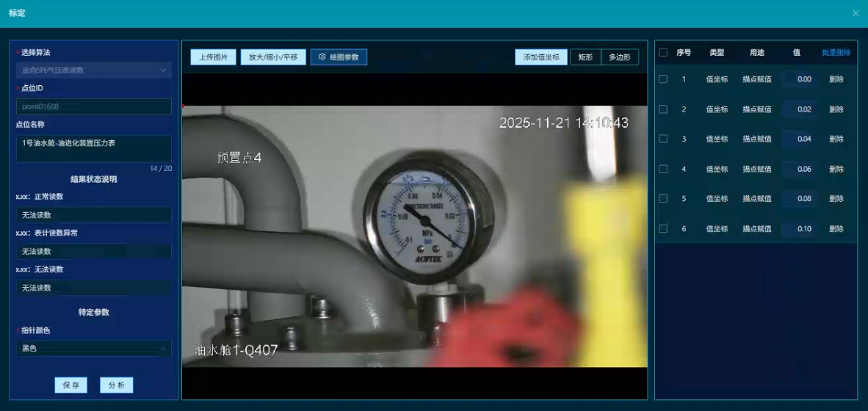Delete row 3 with value 0.04

(x=836, y=139)
